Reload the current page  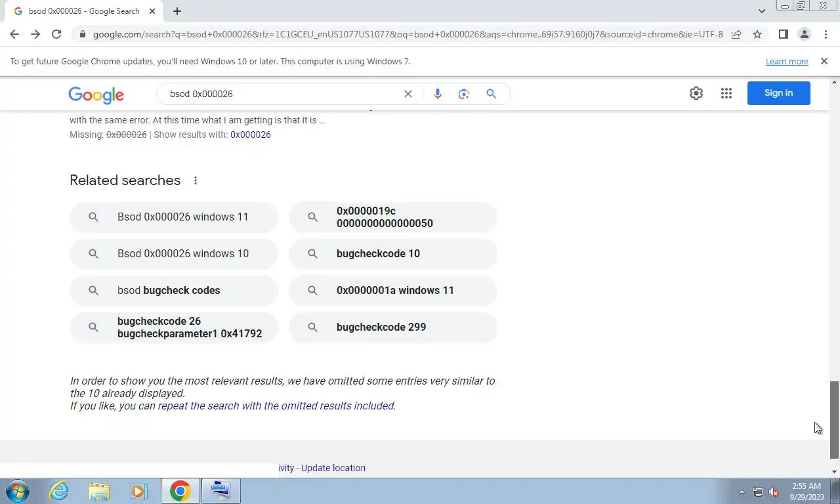pyautogui.click(x=56, y=34)
